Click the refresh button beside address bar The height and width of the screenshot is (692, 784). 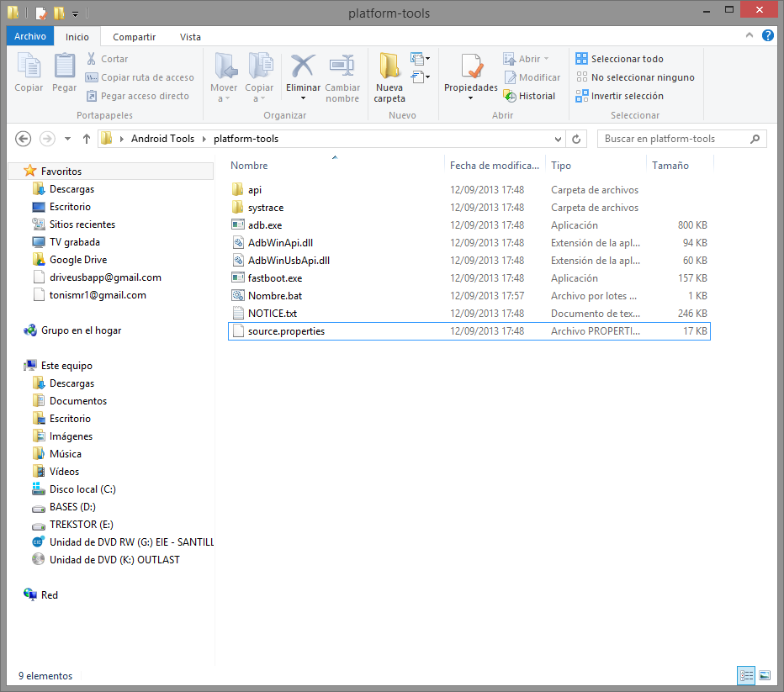pyautogui.click(x=576, y=139)
